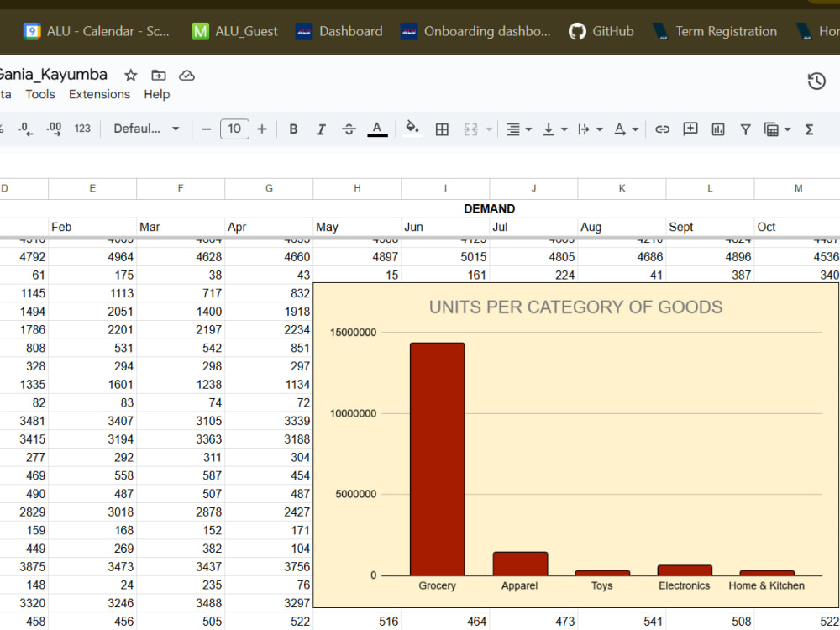Open the Extensions menu
840x630 pixels.
(x=99, y=94)
